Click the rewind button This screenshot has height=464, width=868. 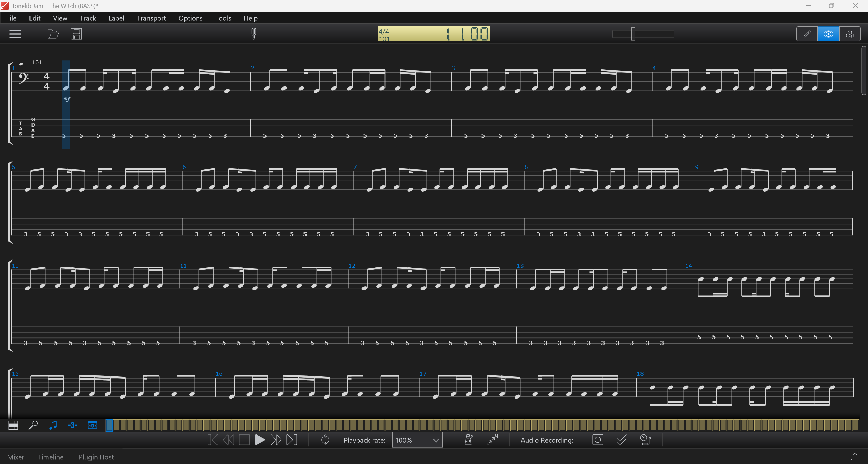click(229, 440)
